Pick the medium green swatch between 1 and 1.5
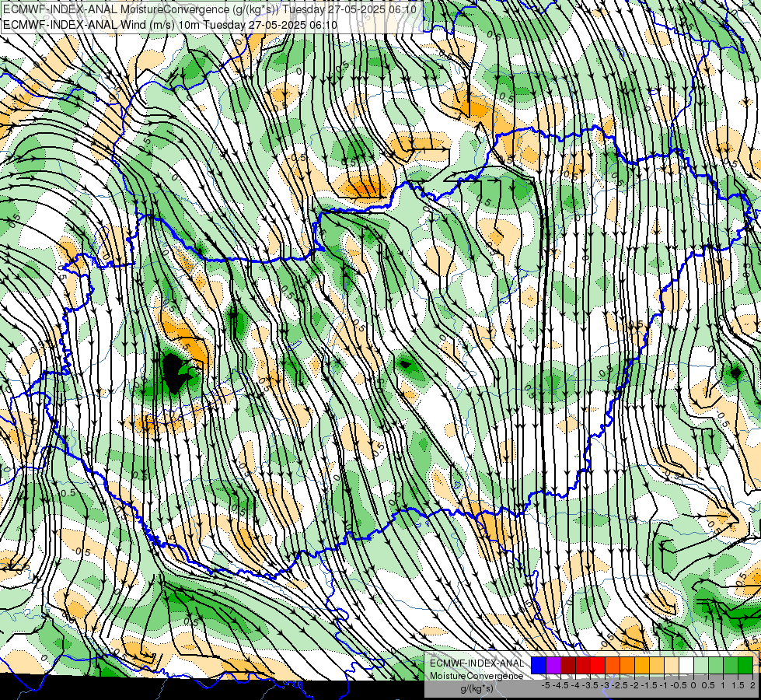 731,666
